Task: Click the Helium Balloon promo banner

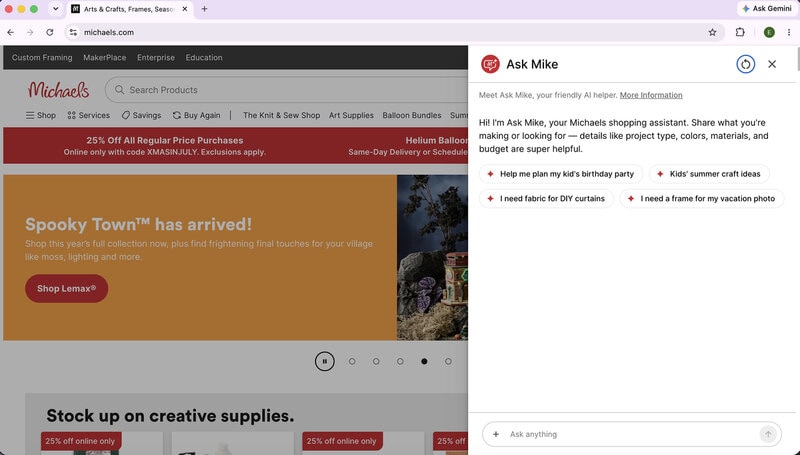Action: (408, 145)
